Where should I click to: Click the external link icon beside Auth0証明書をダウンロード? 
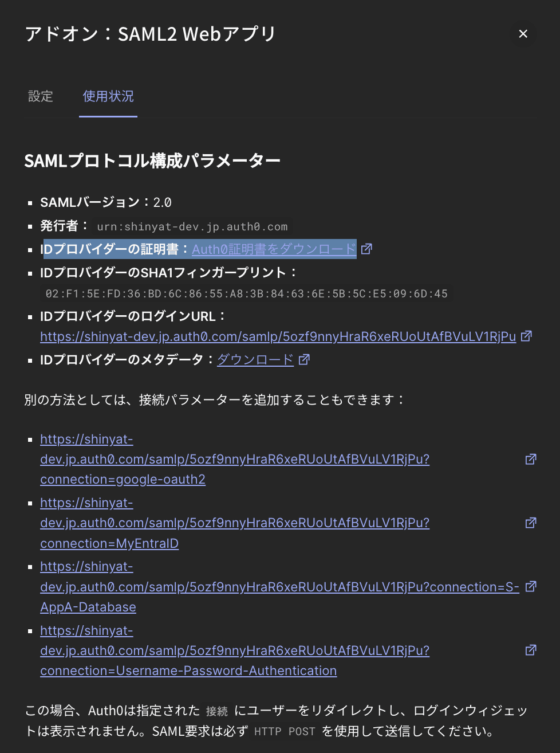(366, 249)
